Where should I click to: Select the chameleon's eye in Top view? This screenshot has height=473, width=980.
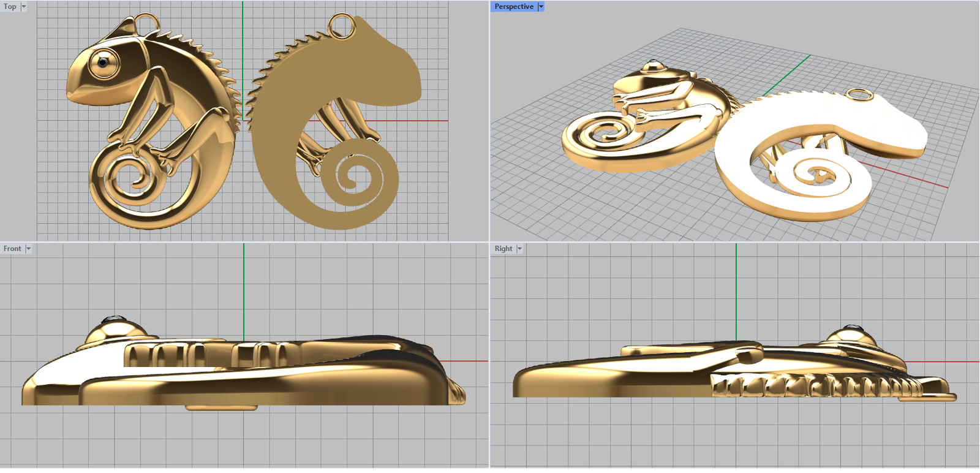tap(103, 61)
